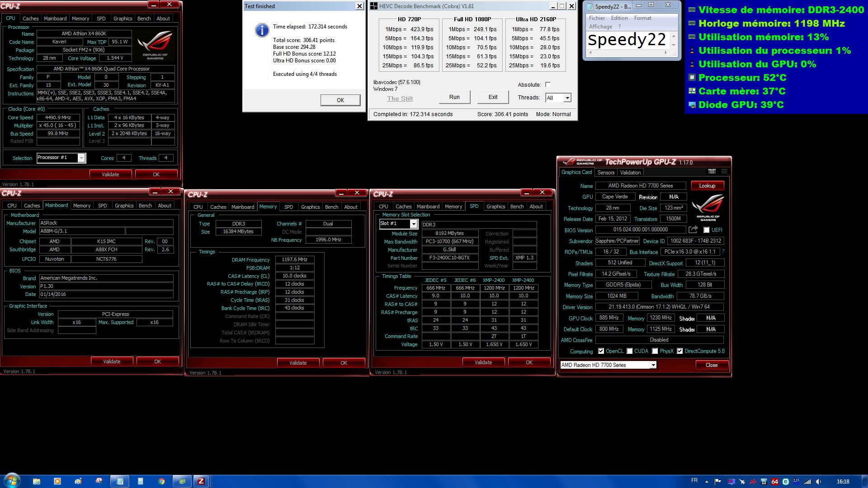Screen dimensions: 868x488
Task: Open the Edition menu in Notepad
Action: [x=619, y=18]
